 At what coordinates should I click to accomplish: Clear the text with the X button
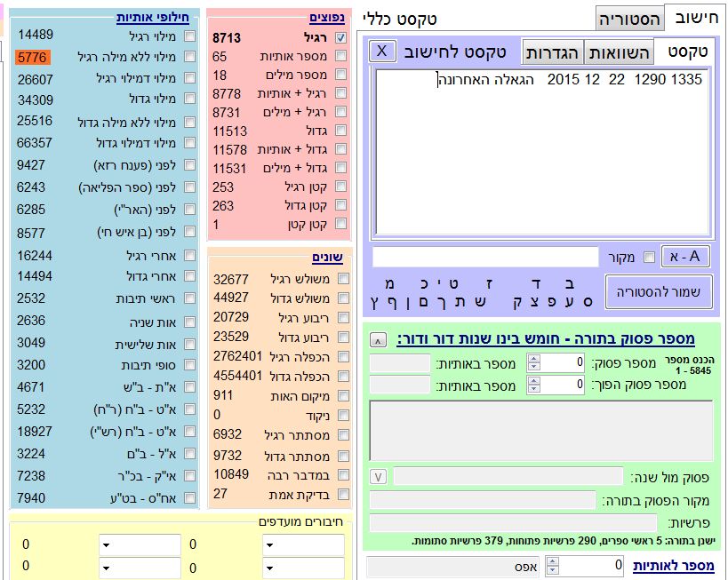[x=381, y=51]
